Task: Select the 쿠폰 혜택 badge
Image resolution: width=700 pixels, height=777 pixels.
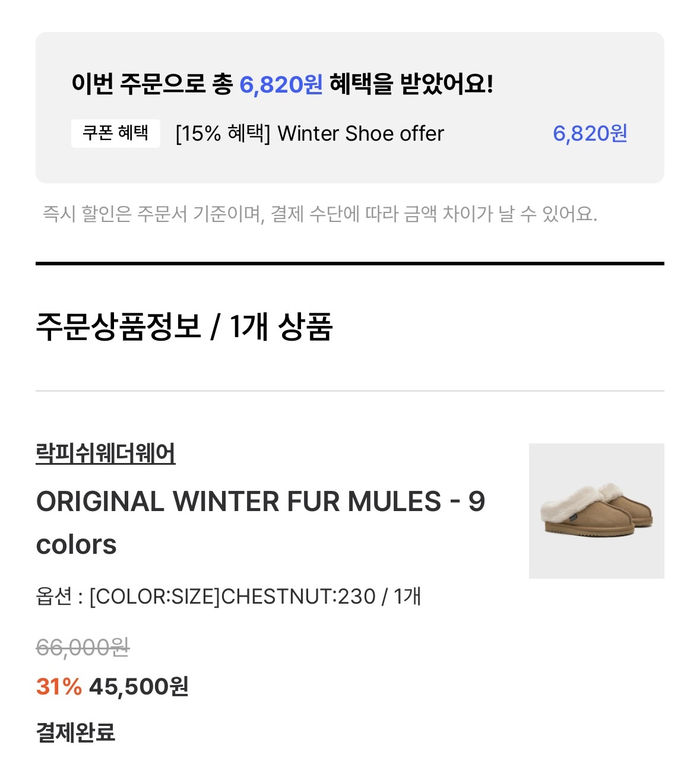Action: click(116, 133)
